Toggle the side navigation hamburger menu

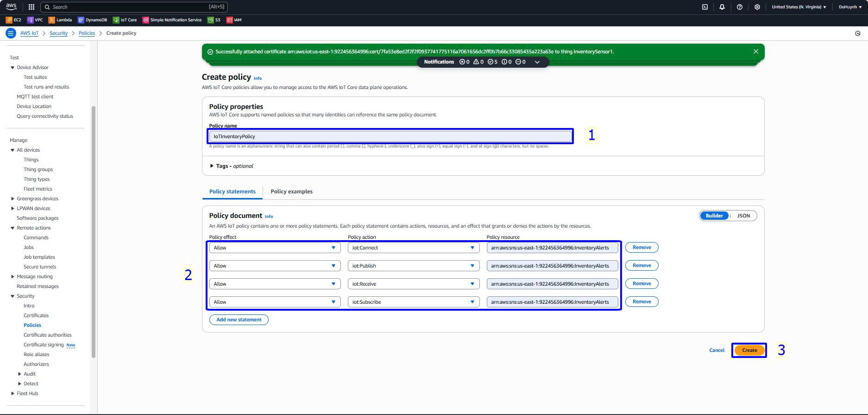(11, 33)
